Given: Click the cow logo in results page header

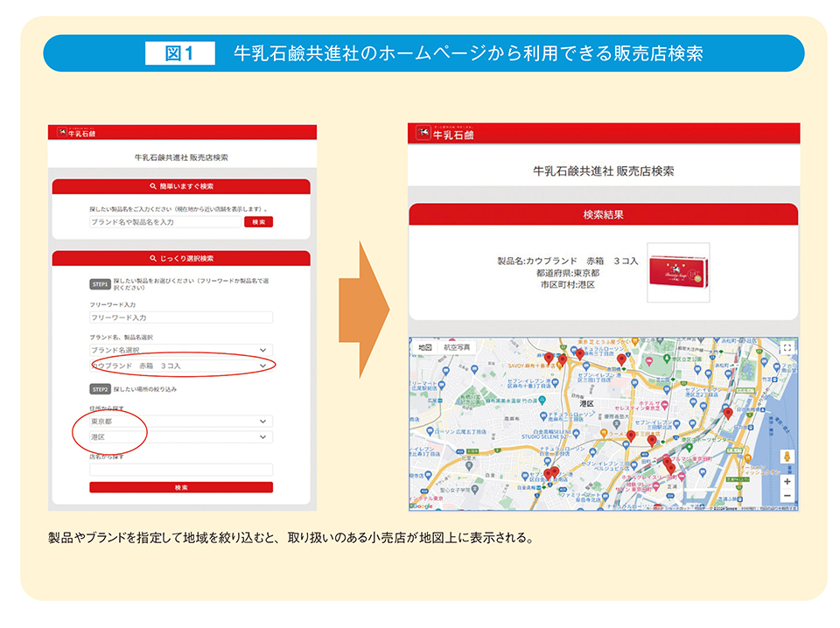Looking at the screenshot, I should (423, 133).
